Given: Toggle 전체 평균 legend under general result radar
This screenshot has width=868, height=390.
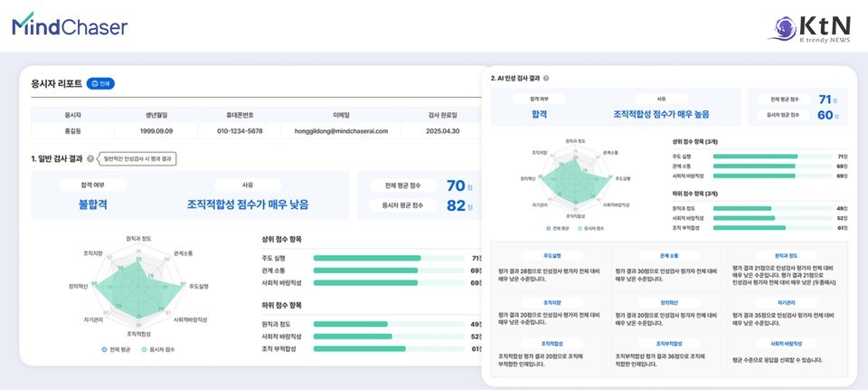Looking at the screenshot, I should coord(116,349).
